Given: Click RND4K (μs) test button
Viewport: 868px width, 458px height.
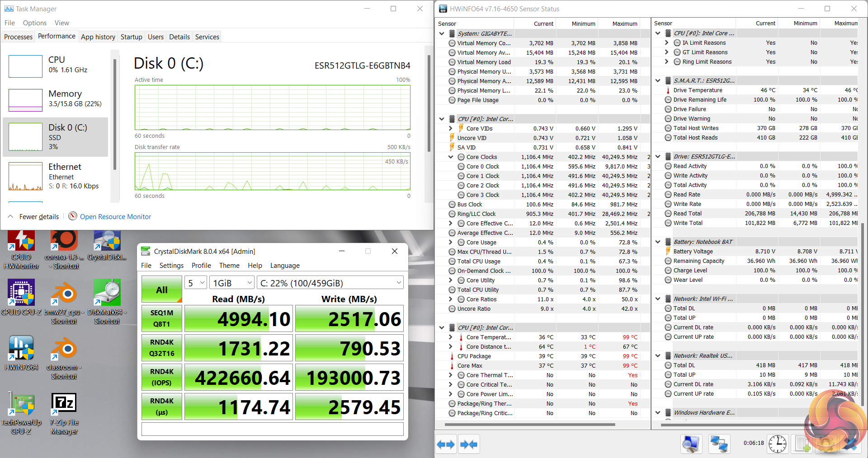Looking at the screenshot, I should [x=162, y=407].
